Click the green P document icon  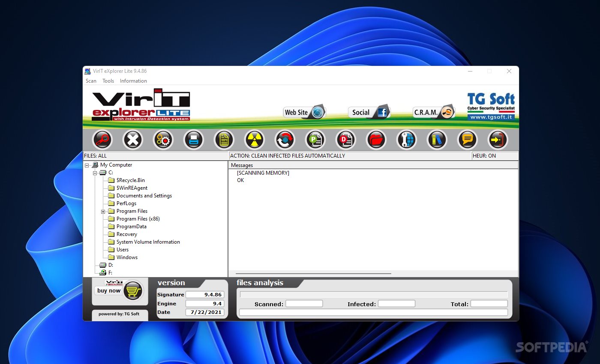pos(315,140)
